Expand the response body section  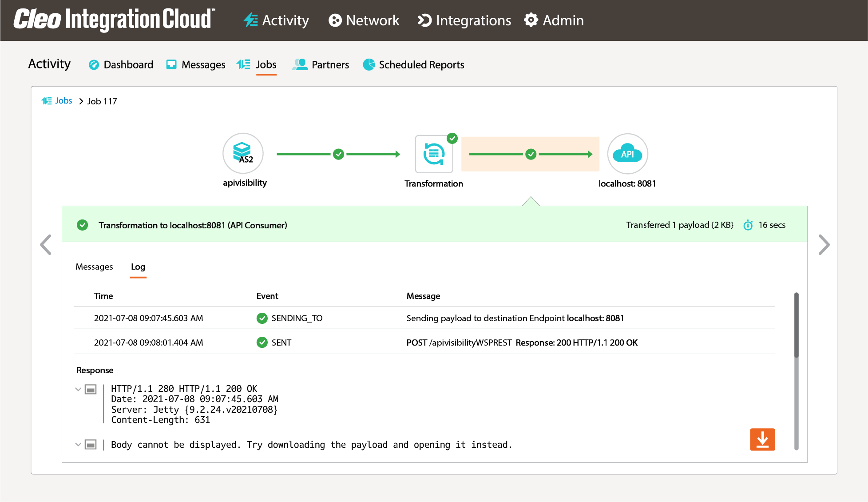click(x=78, y=444)
